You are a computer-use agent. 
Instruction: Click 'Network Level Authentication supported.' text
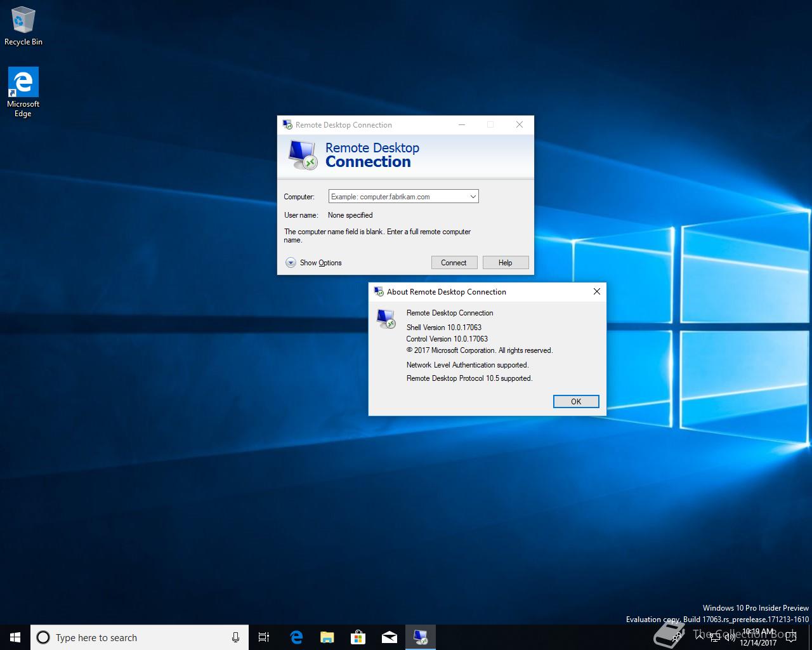pos(468,365)
